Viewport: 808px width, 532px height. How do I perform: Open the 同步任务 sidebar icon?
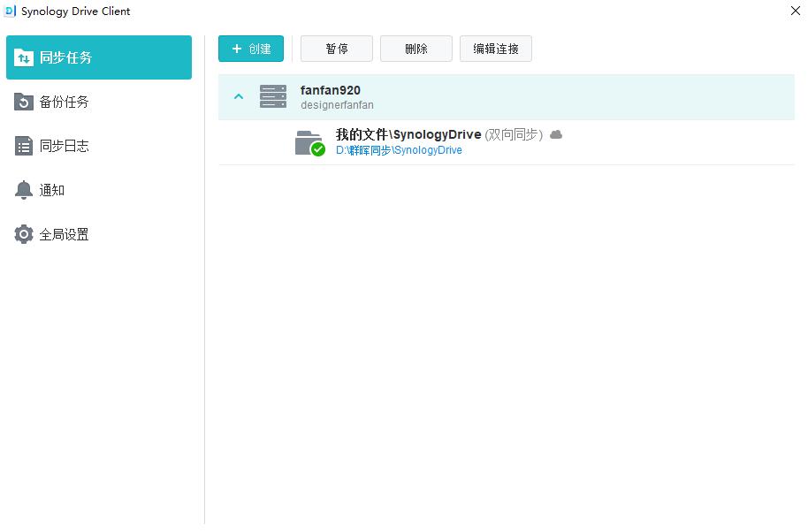click(x=24, y=57)
